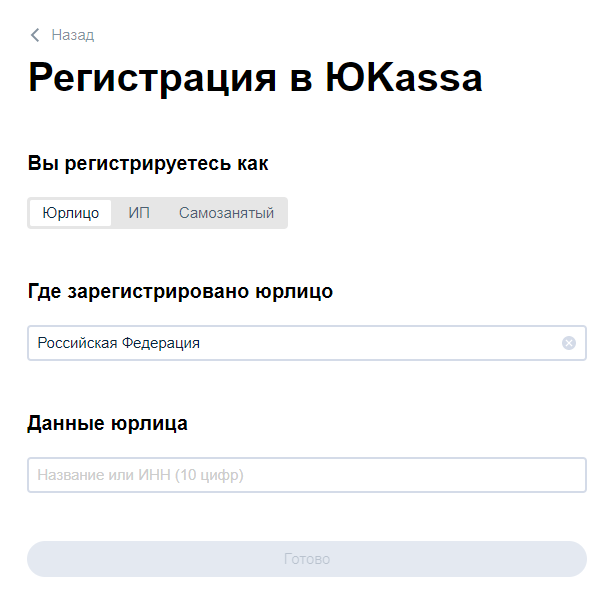This screenshot has width=615, height=590.
Task: Click the Российская Федерация selected value
Action: [x=118, y=343]
